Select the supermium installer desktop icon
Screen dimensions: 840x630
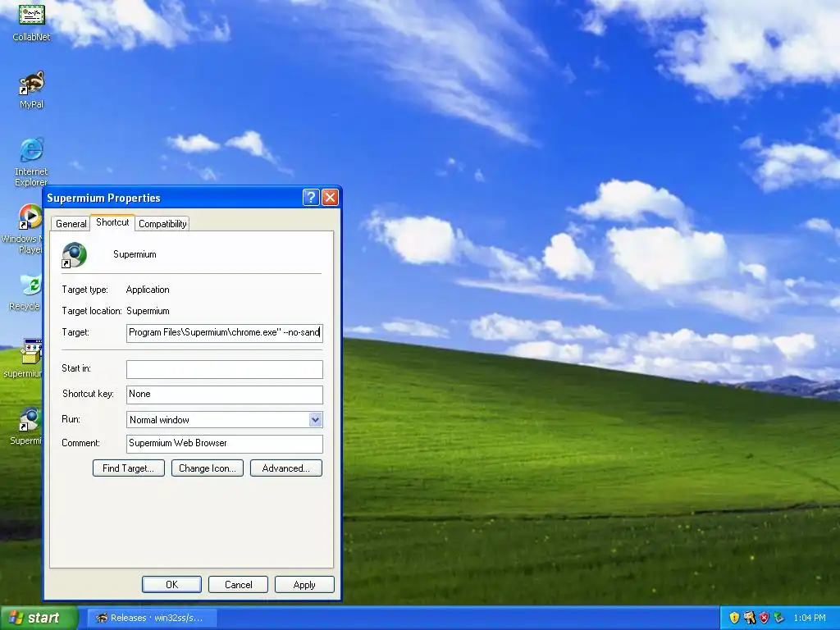pos(24,358)
